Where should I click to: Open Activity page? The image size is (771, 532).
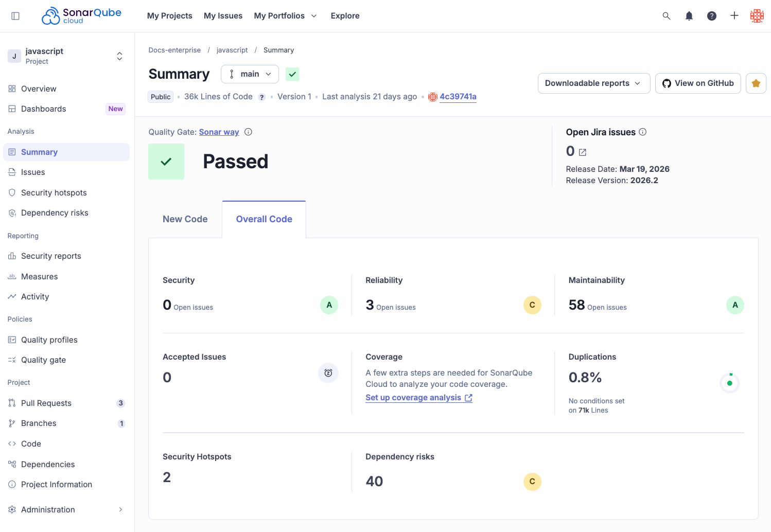click(66, 297)
